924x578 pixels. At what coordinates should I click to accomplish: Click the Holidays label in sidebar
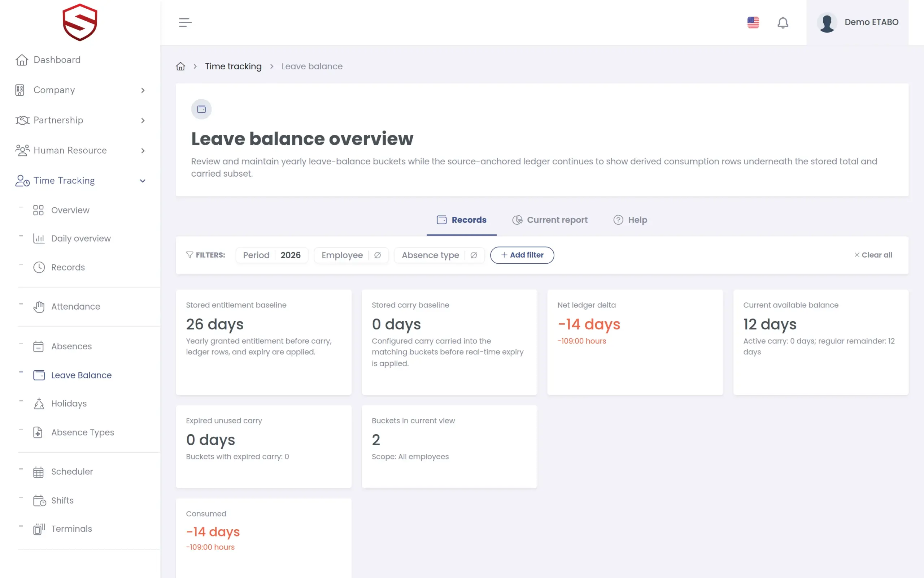tap(69, 404)
